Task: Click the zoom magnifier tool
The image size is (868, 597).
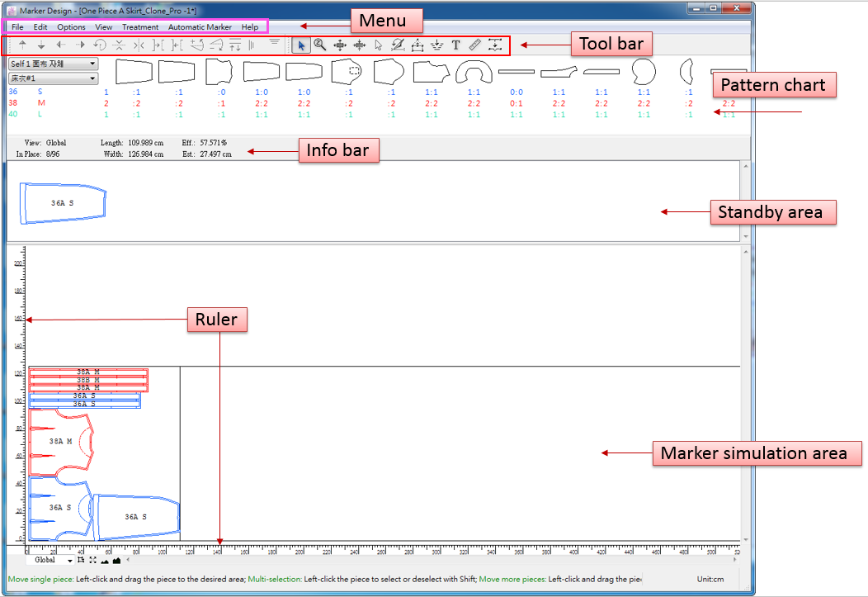Action: [319, 45]
